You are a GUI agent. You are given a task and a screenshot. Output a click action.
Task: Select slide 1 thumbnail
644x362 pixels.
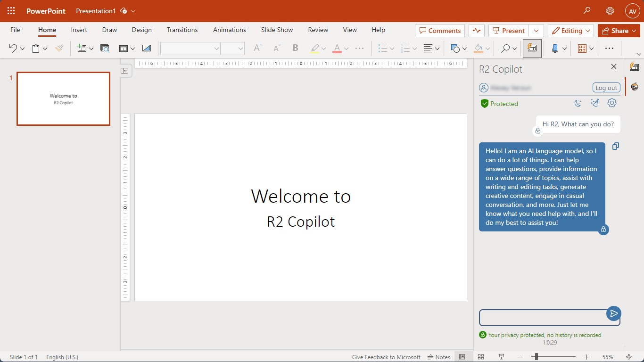(63, 99)
